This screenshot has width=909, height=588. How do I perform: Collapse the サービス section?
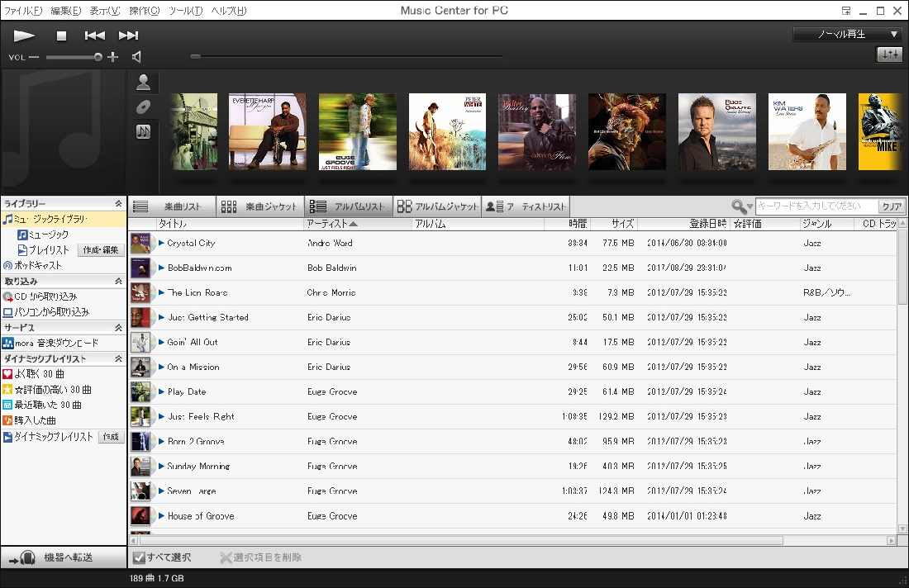coord(118,327)
